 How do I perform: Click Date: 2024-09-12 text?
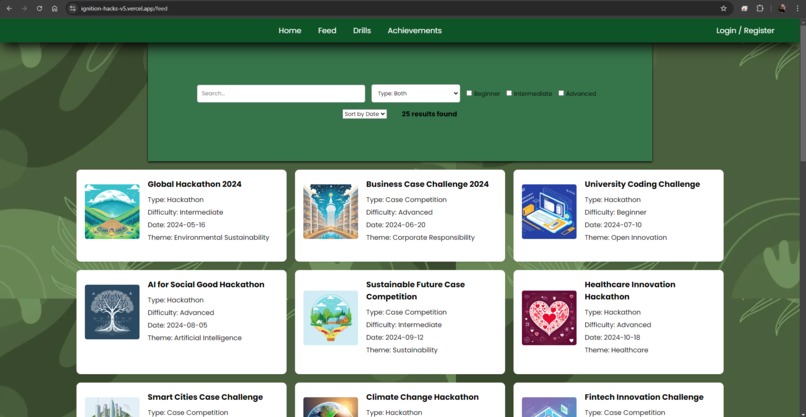pos(395,337)
